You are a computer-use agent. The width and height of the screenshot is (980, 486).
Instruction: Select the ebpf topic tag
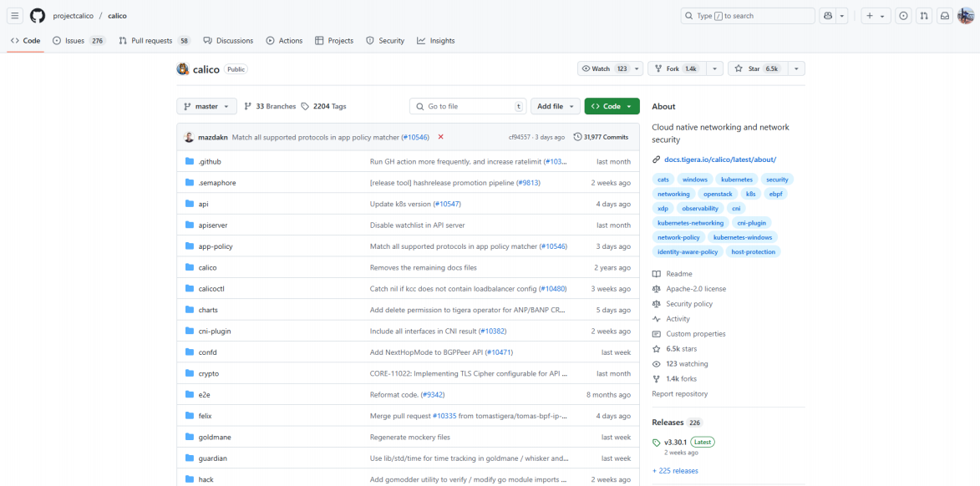click(x=775, y=194)
